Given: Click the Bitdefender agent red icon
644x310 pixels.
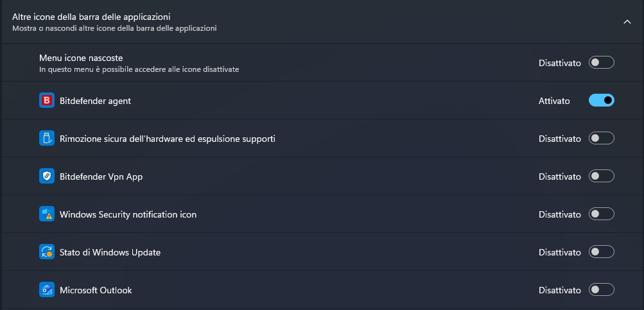Looking at the screenshot, I should point(47,101).
